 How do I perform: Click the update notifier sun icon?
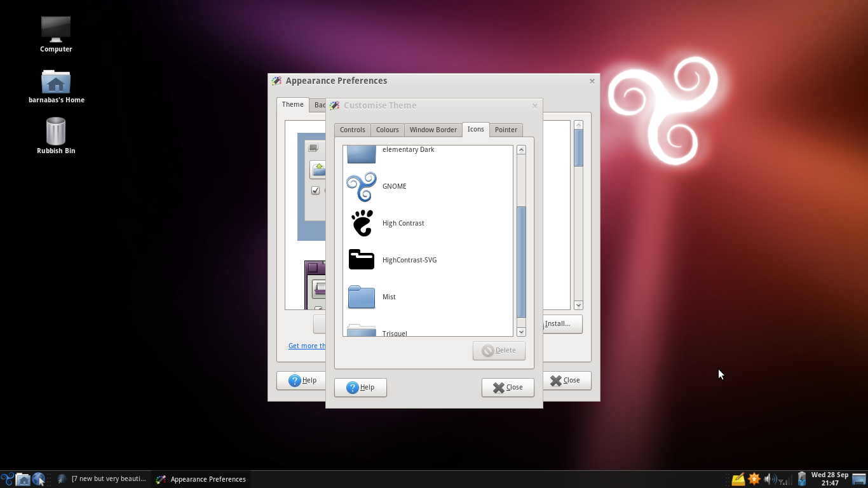754,479
